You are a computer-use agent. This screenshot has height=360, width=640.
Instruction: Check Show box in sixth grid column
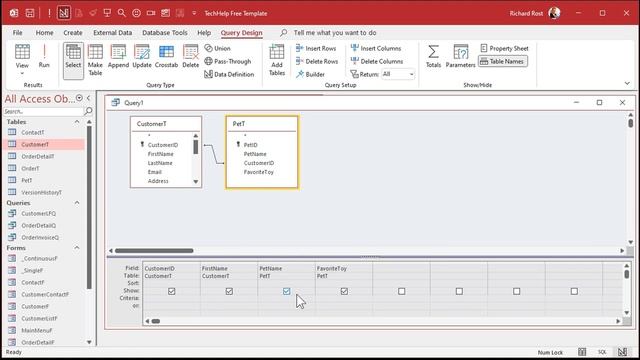[x=459, y=291]
